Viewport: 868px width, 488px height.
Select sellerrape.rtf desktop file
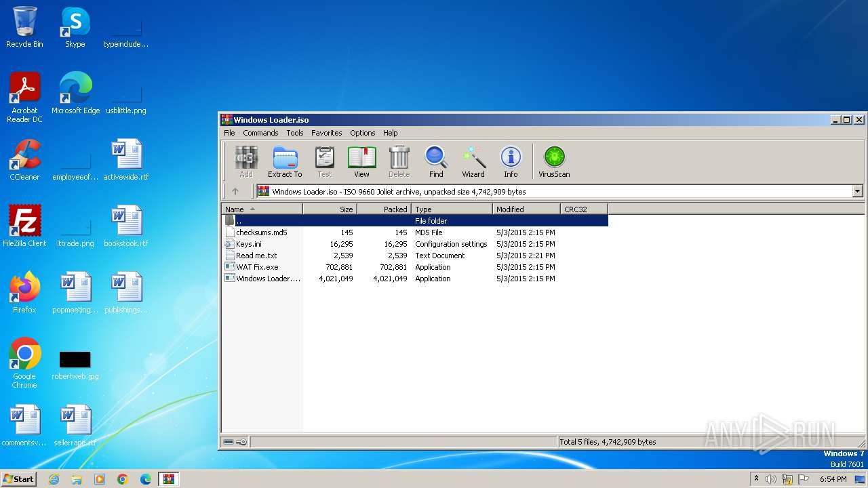(x=75, y=426)
